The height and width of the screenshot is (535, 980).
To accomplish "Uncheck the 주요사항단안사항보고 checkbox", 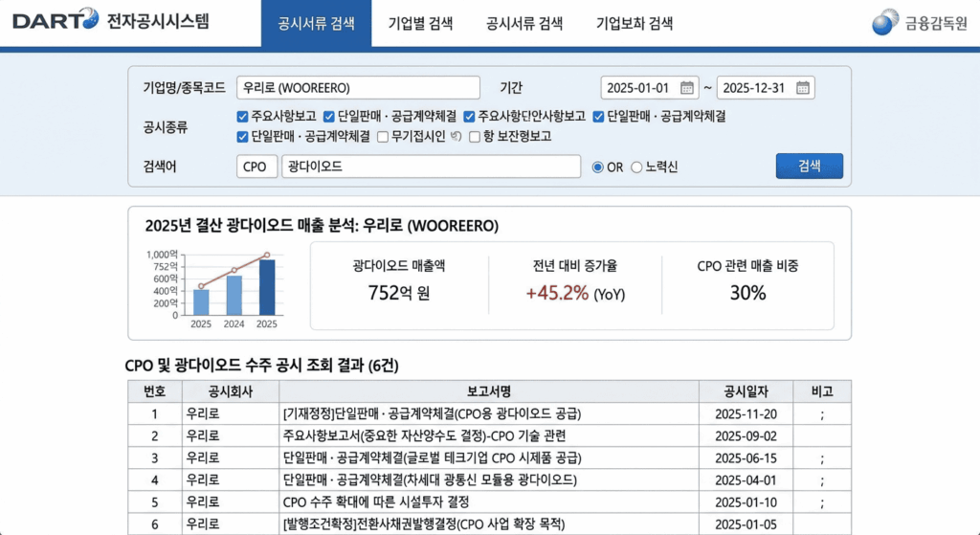I will 469,116.
